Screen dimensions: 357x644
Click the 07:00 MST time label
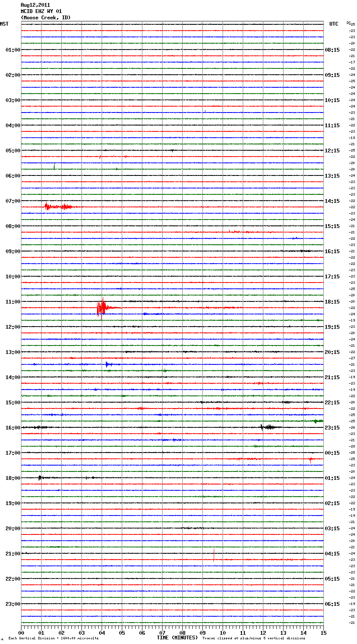(13, 201)
